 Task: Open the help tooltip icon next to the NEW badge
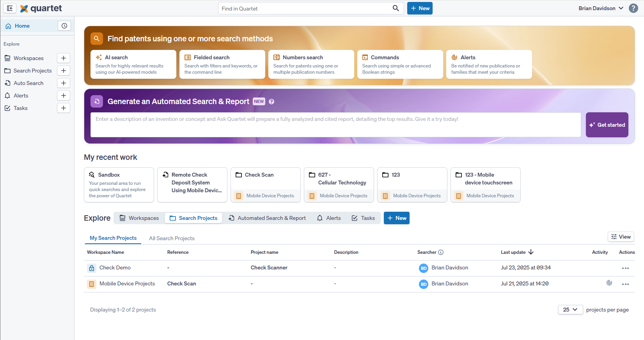271,101
